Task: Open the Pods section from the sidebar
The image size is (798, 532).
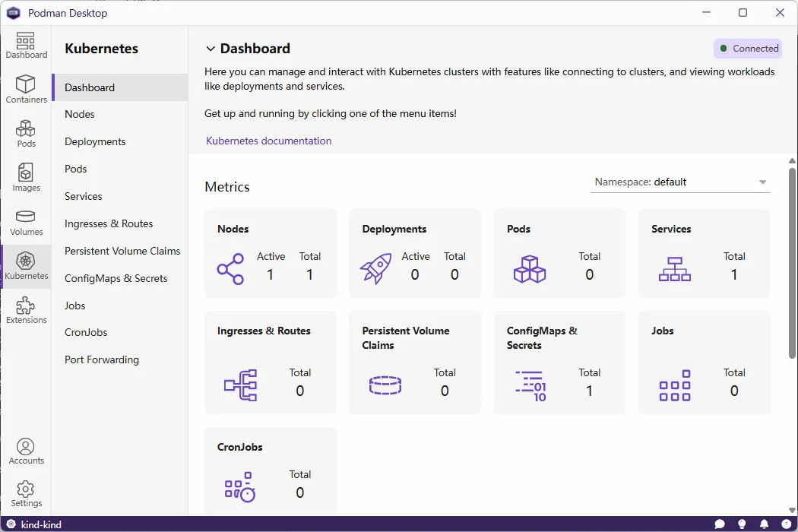Action: (x=26, y=131)
